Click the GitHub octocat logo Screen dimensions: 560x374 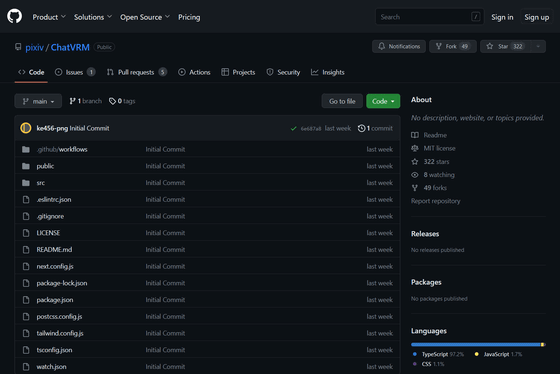coord(14,16)
